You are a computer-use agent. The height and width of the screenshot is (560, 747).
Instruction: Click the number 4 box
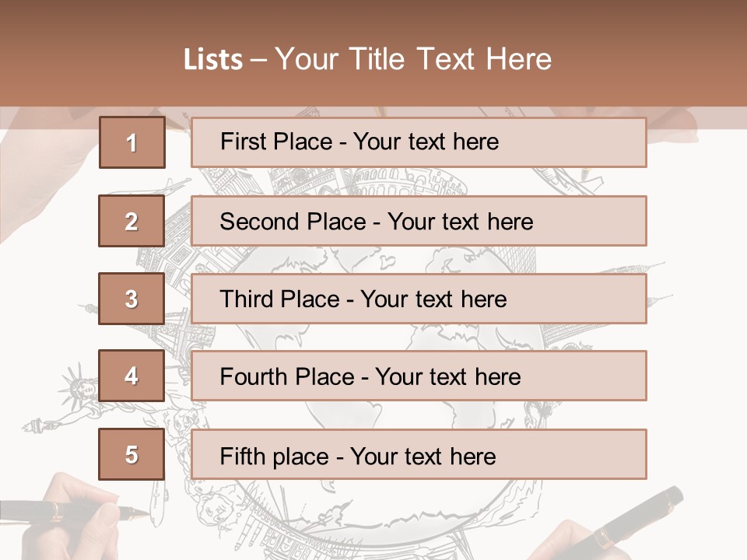(x=132, y=376)
